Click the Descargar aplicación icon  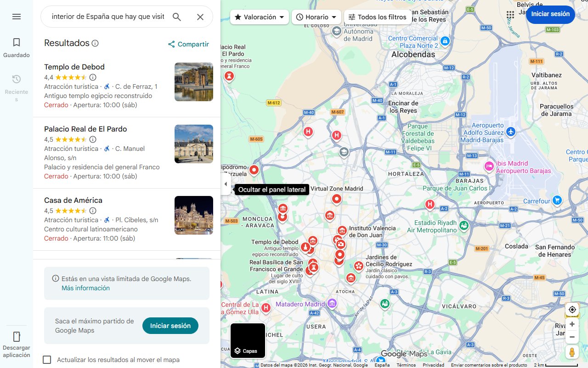[17, 336]
